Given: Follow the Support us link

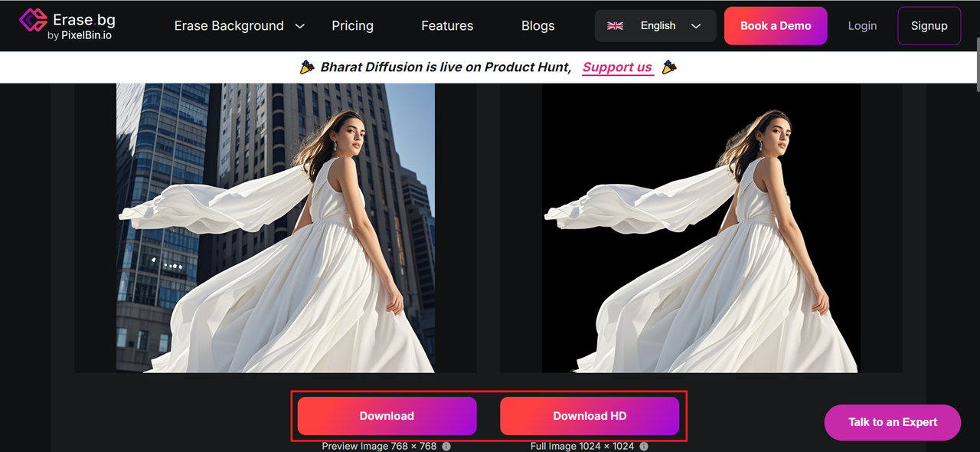Looking at the screenshot, I should pyautogui.click(x=617, y=67).
